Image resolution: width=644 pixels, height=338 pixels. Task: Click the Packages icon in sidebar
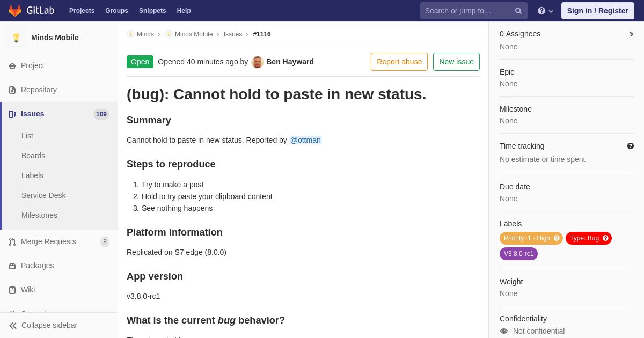click(x=12, y=266)
